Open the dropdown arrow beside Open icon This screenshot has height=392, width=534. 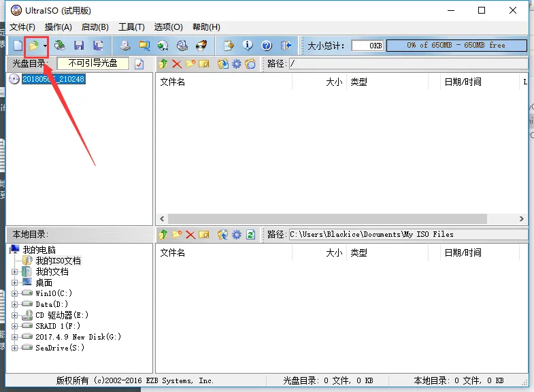click(45, 46)
